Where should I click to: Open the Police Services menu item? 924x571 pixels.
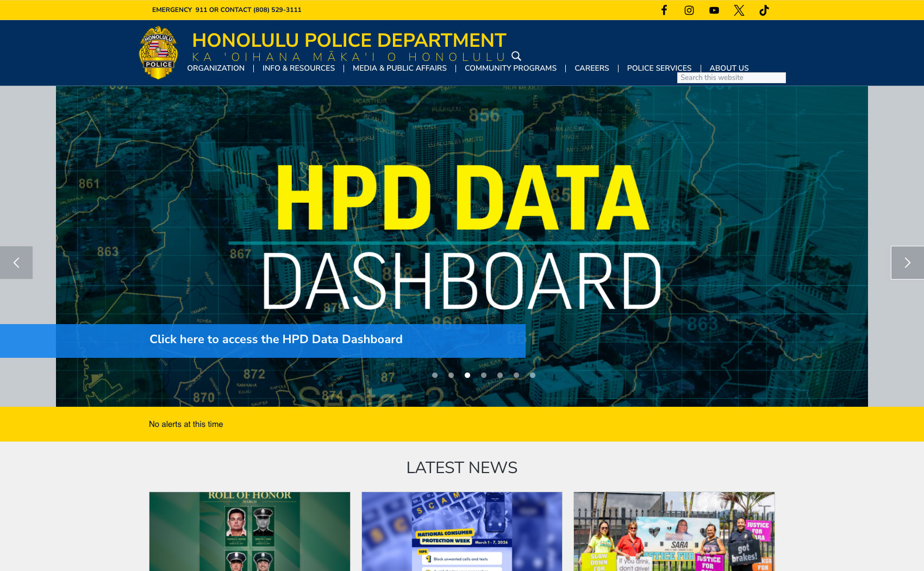(659, 68)
